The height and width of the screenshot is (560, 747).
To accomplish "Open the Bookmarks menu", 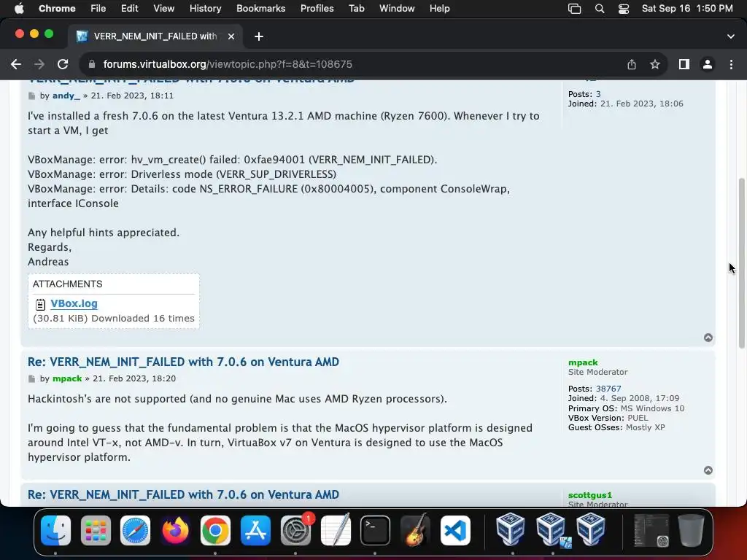I will (260, 9).
